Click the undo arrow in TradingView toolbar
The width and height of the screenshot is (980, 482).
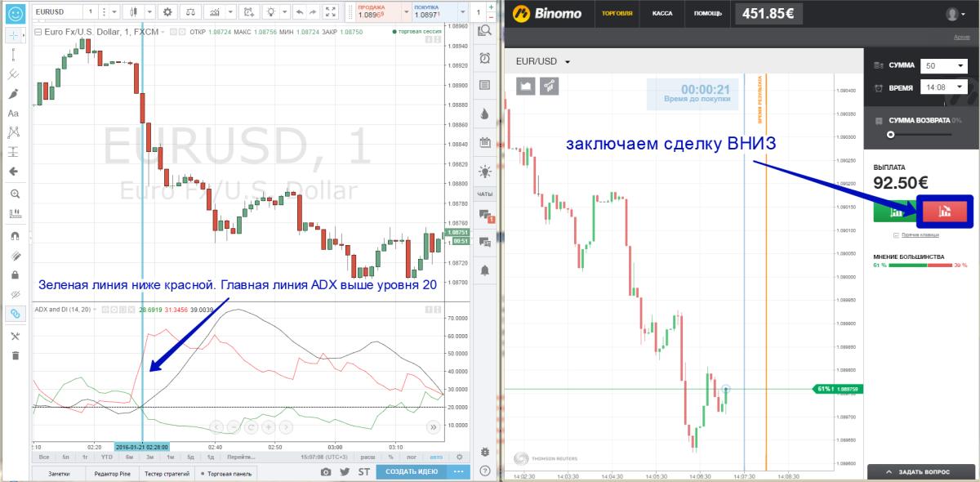click(x=300, y=12)
